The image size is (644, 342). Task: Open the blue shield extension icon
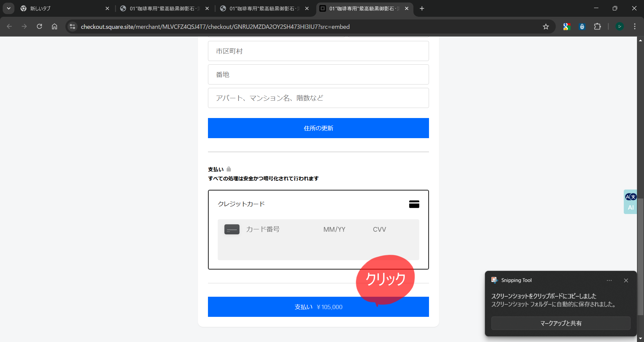point(582,26)
